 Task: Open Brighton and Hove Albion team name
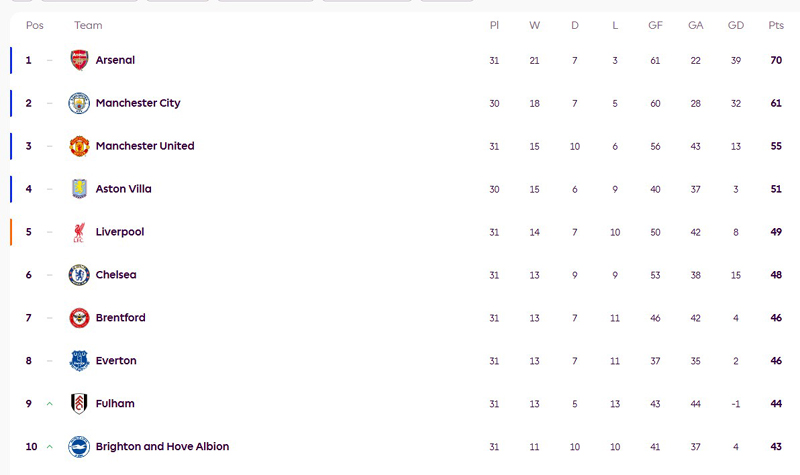pyautogui.click(x=162, y=447)
